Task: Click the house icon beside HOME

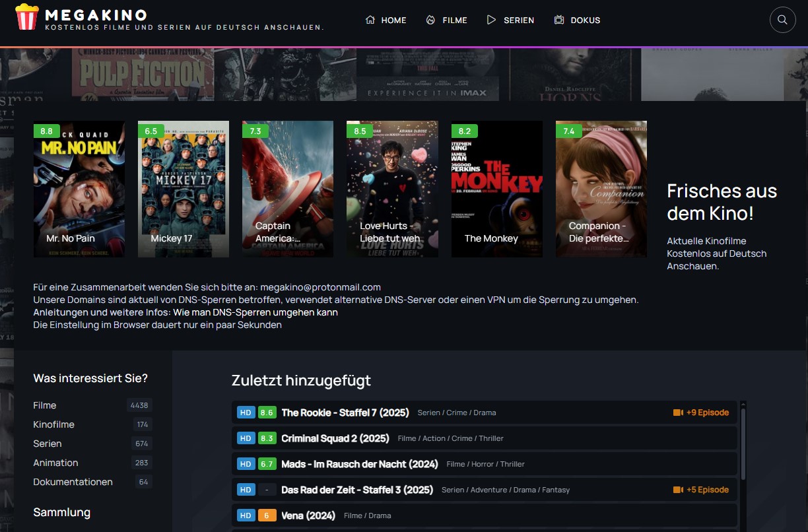Action: 370,20
